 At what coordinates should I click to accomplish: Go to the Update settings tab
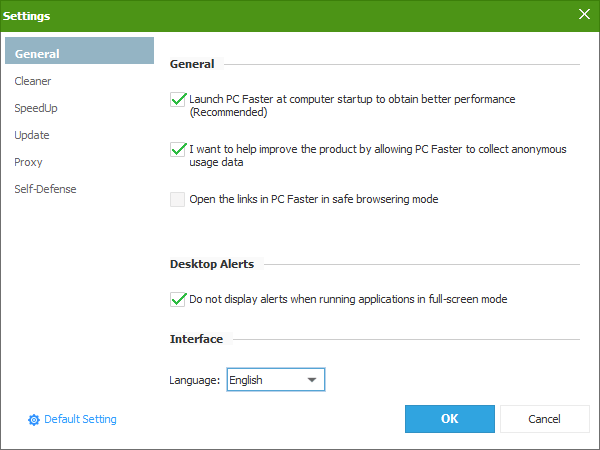point(32,135)
